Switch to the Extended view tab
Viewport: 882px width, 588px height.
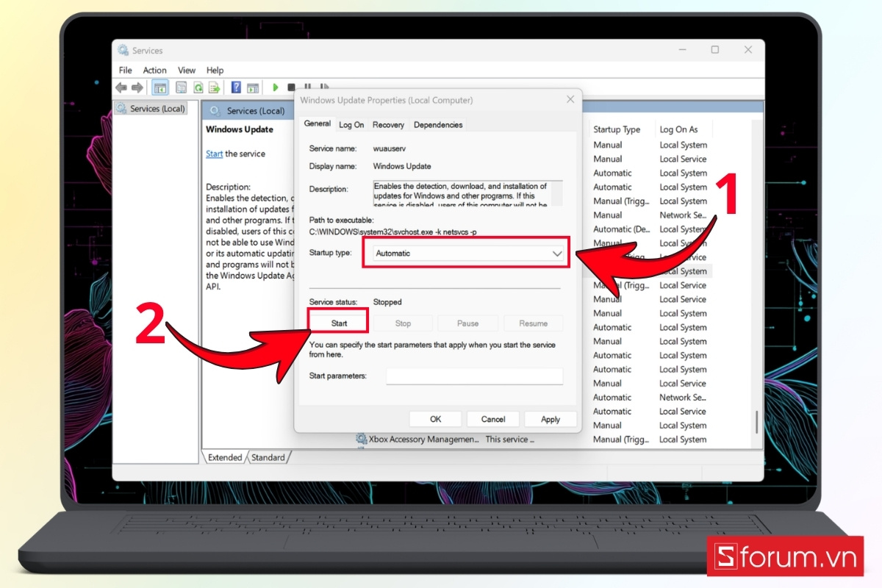pyautogui.click(x=225, y=457)
